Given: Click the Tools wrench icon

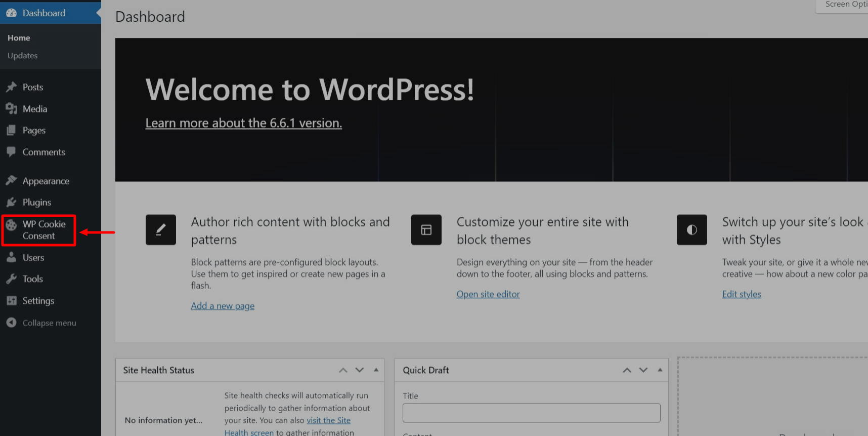Looking at the screenshot, I should click(x=11, y=279).
